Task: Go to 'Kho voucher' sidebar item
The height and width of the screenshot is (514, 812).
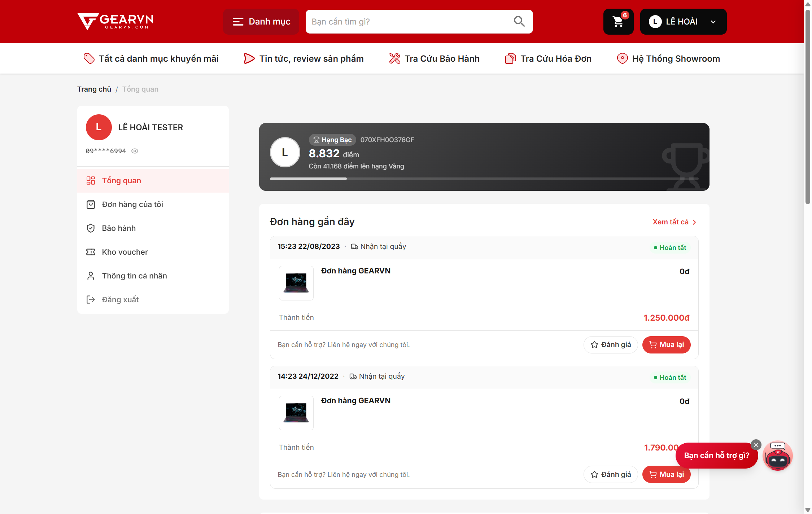Action: (x=153, y=252)
